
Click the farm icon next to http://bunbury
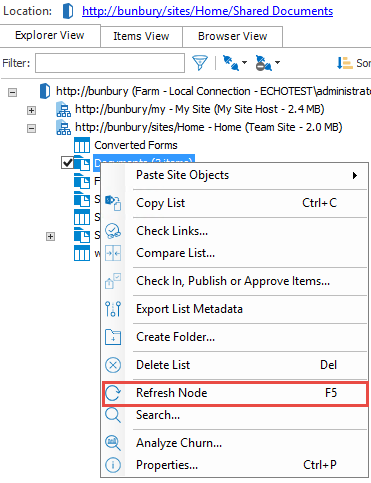coord(45,91)
